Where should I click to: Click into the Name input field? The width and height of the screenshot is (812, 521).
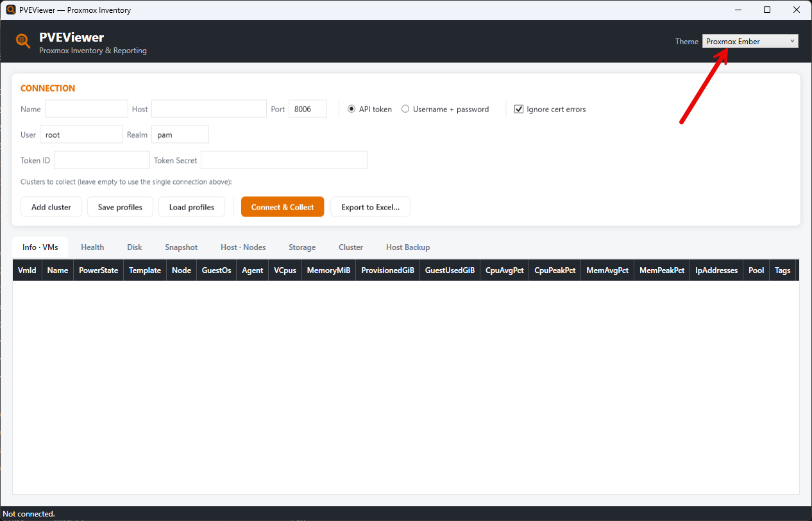point(87,109)
